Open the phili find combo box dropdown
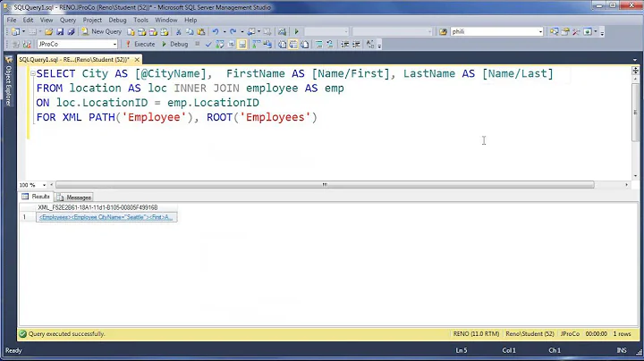The width and height of the screenshot is (644, 361). click(x=540, y=31)
